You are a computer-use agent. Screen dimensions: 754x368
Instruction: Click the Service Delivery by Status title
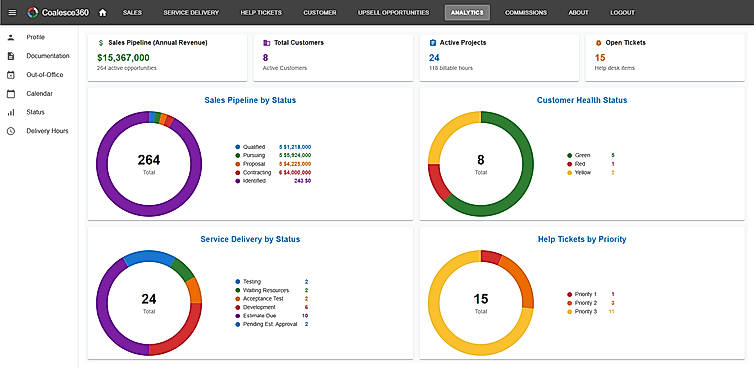coord(250,239)
